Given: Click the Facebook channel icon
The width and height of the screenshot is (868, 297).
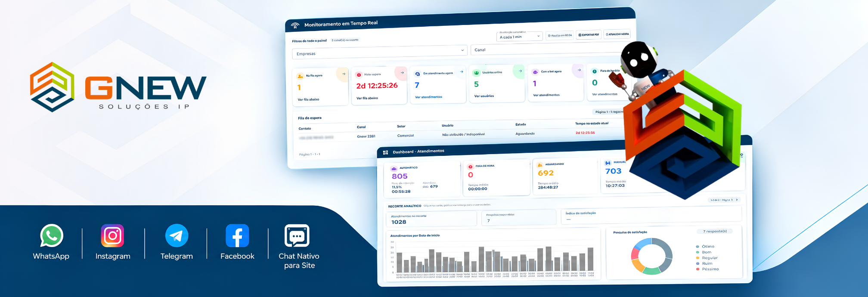Looking at the screenshot, I should tap(237, 235).
